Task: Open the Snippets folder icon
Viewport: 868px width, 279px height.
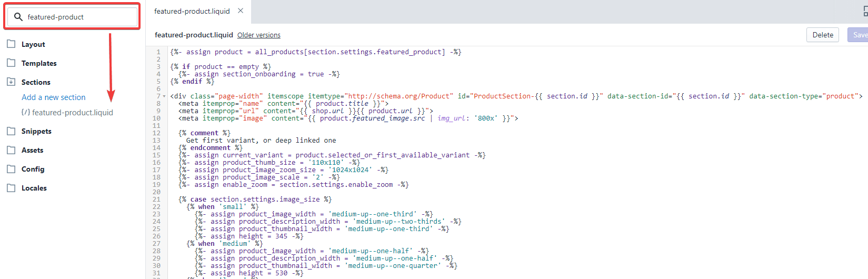Action: coord(11,131)
